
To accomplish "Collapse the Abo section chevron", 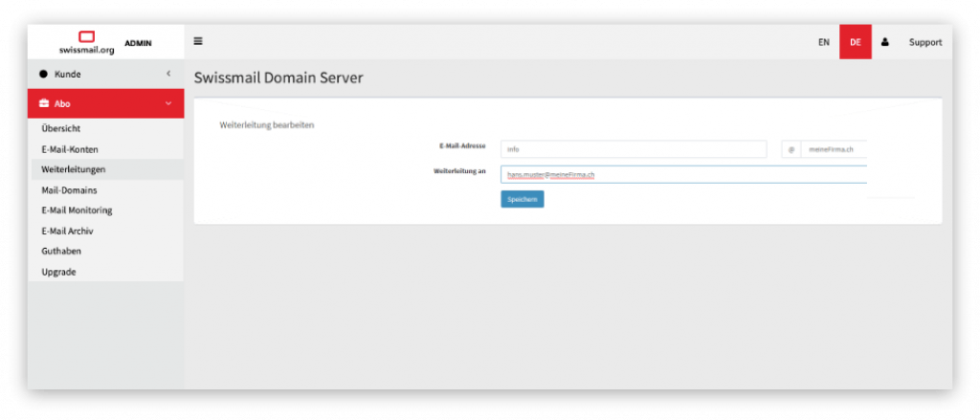I will pos(168,103).
